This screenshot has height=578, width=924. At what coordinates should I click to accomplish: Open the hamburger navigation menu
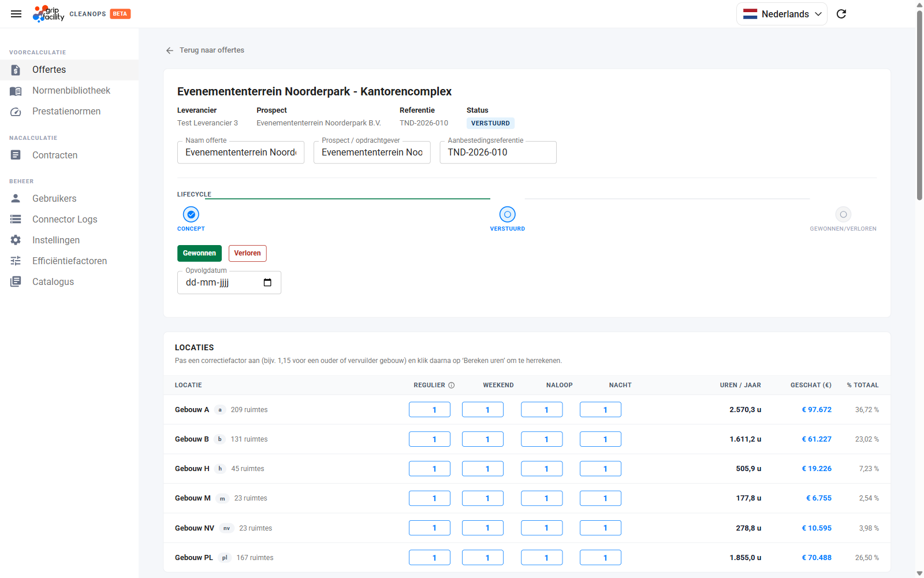(x=16, y=14)
